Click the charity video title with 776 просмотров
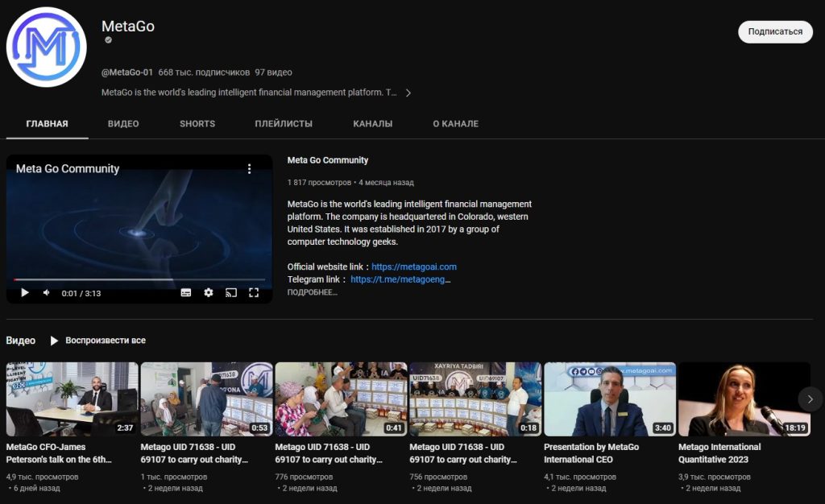 click(x=329, y=453)
